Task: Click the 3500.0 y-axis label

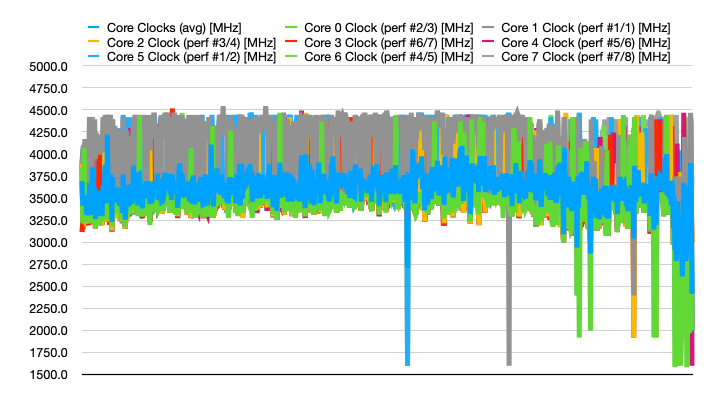Action: pyautogui.click(x=47, y=199)
